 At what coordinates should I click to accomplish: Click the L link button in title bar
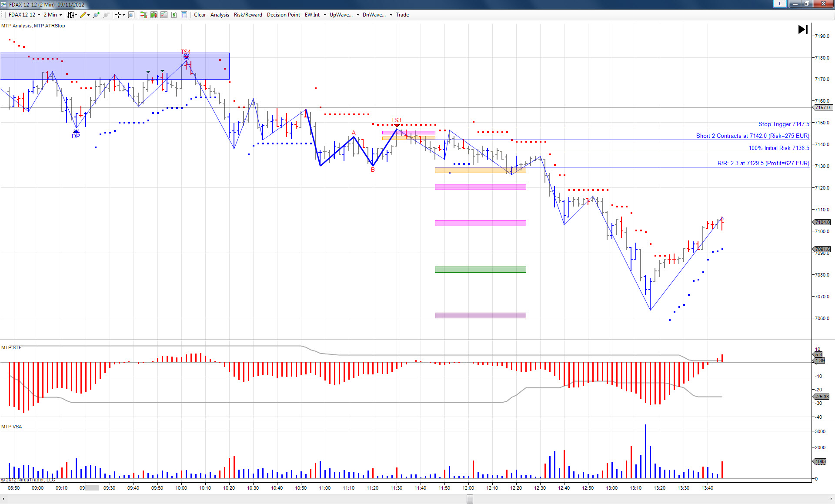780,3
